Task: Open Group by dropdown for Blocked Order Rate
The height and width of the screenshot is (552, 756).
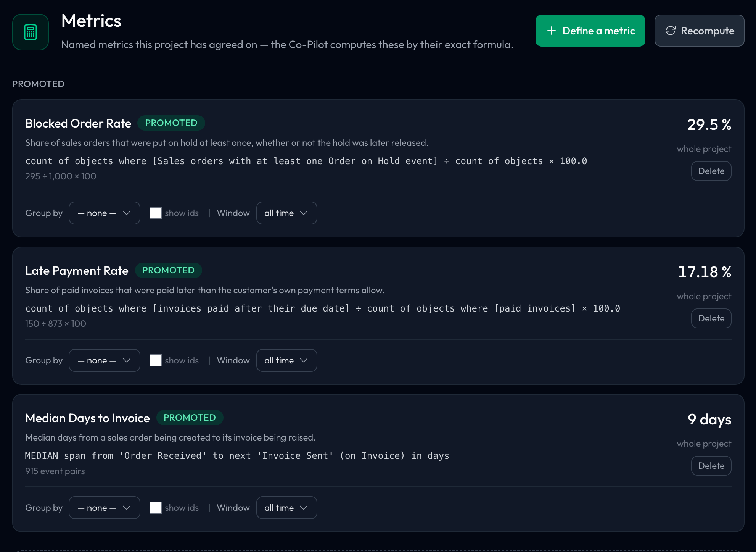Action: (104, 213)
